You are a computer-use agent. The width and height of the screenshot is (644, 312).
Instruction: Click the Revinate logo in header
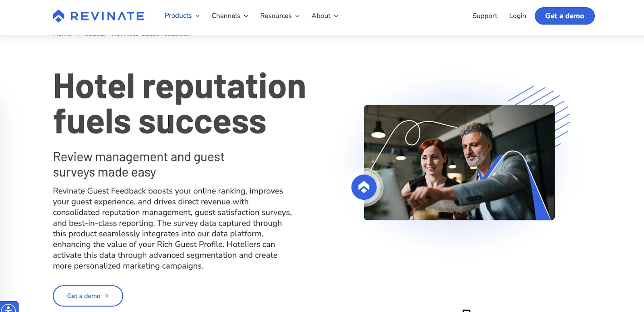click(99, 16)
